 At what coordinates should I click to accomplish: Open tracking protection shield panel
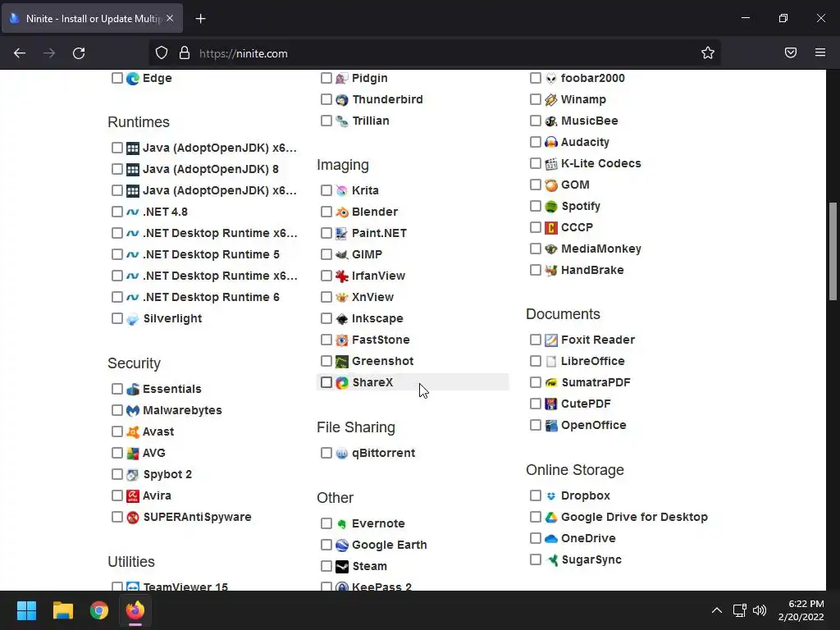pyautogui.click(x=162, y=53)
